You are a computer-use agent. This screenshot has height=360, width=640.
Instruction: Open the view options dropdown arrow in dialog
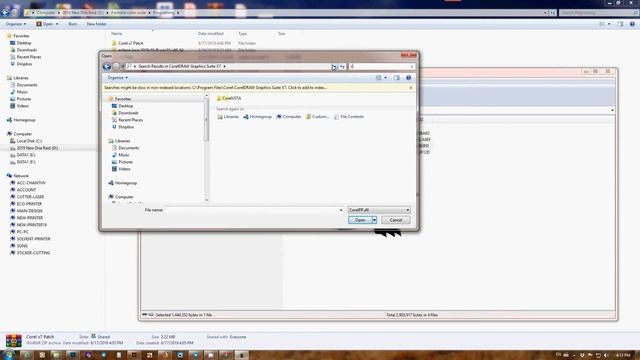(385, 78)
